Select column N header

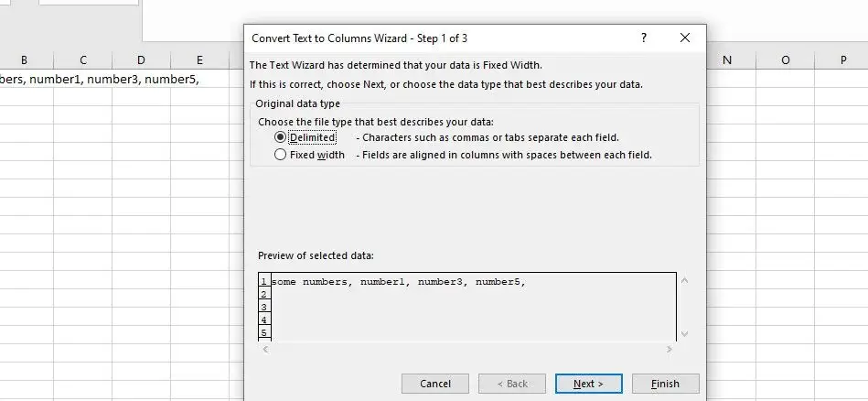pyautogui.click(x=727, y=60)
